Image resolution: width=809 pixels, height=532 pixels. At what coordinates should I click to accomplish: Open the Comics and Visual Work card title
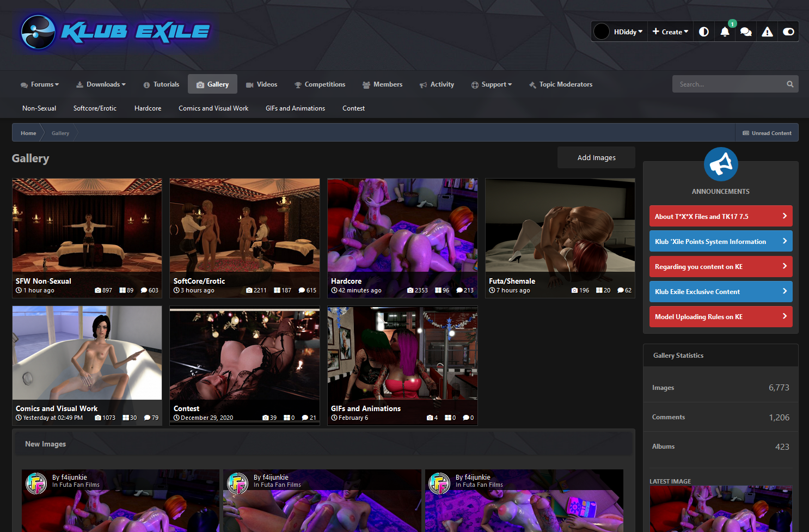57,408
